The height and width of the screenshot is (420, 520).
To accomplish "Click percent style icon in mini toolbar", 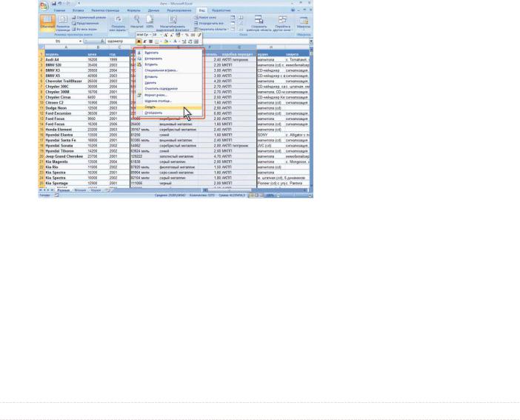I will pos(187,35).
